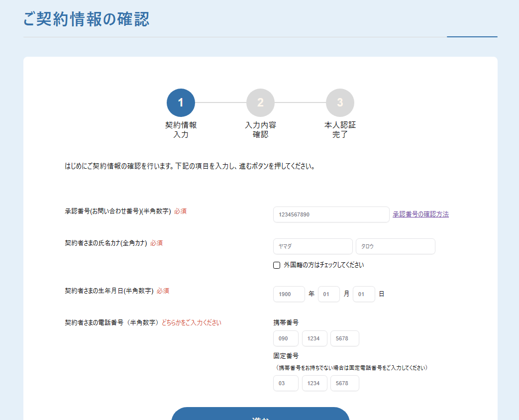
Task: Click the last field of 固定番号
Action: coord(344,383)
